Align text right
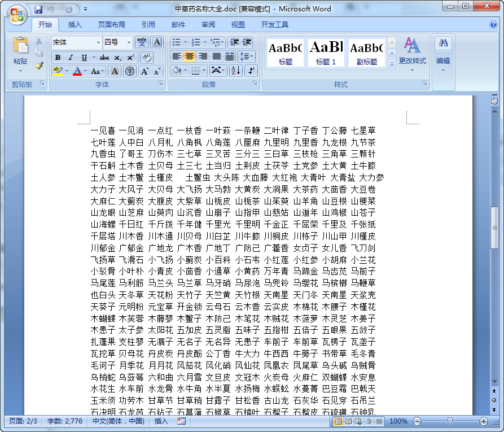 [x=203, y=56]
